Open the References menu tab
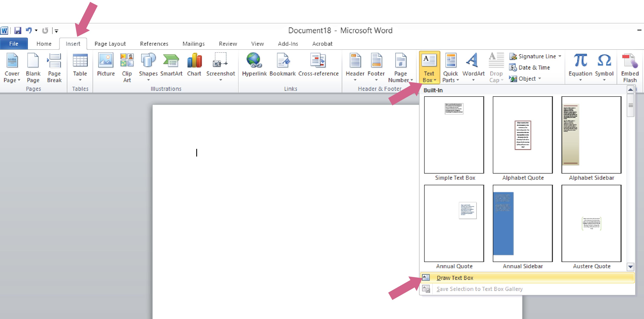This screenshot has height=319, width=644. coord(153,43)
